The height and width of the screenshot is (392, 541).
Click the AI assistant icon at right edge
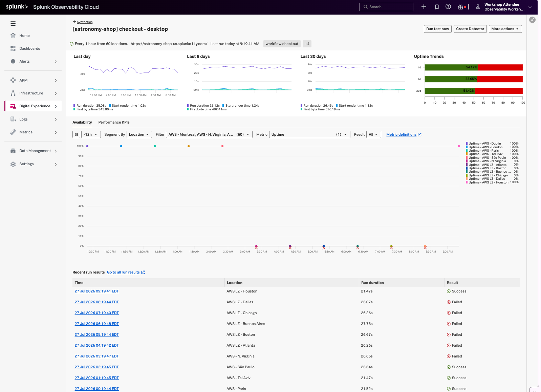coord(533,20)
